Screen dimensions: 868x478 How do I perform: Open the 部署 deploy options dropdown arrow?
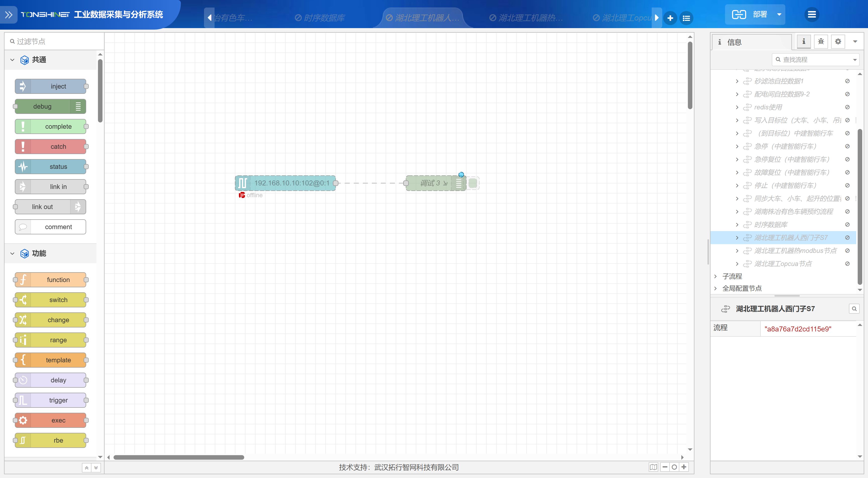point(779,15)
